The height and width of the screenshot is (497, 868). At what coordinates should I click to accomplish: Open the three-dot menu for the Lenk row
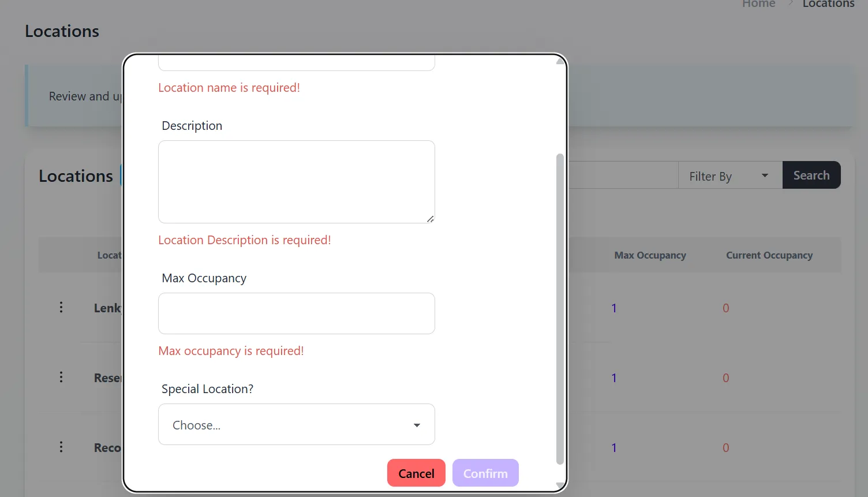click(x=61, y=308)
